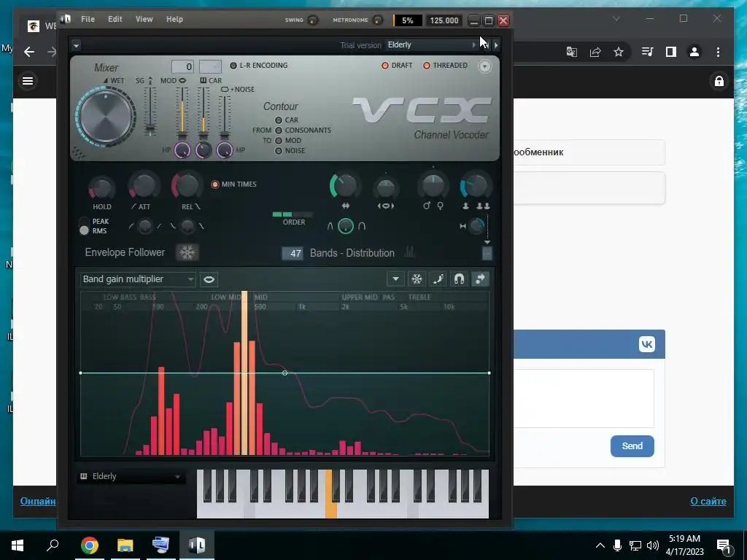Open the hamburger menu in the browser page
747x560 pixels.
pyautogui.click(x=28, y=81)
